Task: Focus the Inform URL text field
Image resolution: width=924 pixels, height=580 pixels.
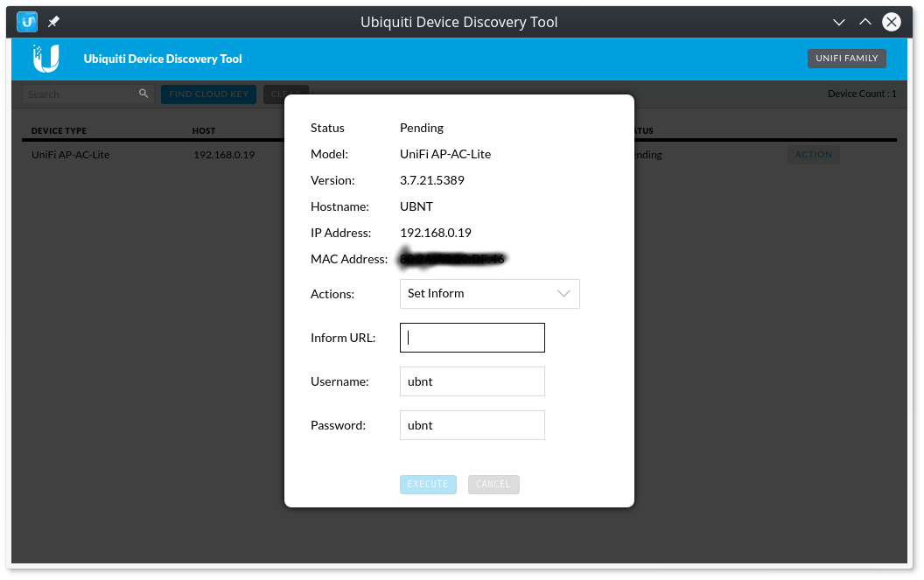Action: point(472,338)
